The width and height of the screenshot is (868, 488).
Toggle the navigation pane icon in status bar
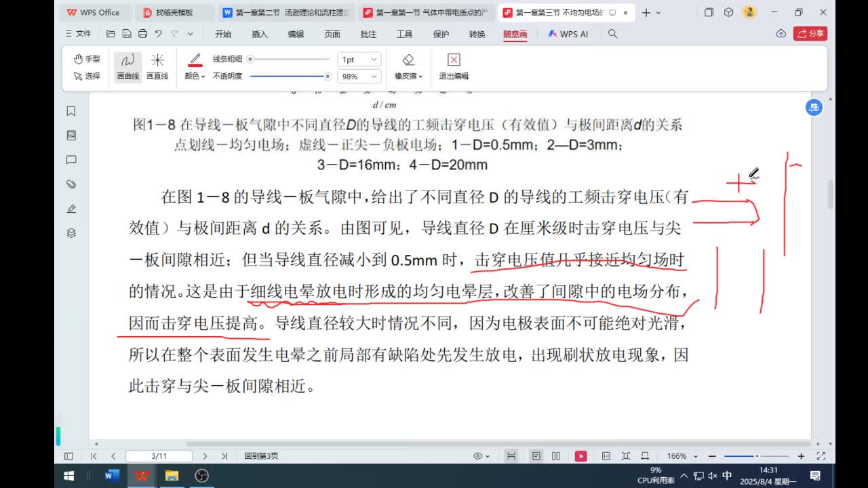tap(68, 456)
